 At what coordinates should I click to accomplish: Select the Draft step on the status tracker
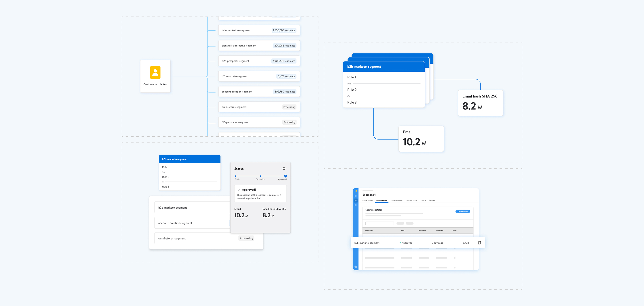pyautogui.click(x=235, y=176)
